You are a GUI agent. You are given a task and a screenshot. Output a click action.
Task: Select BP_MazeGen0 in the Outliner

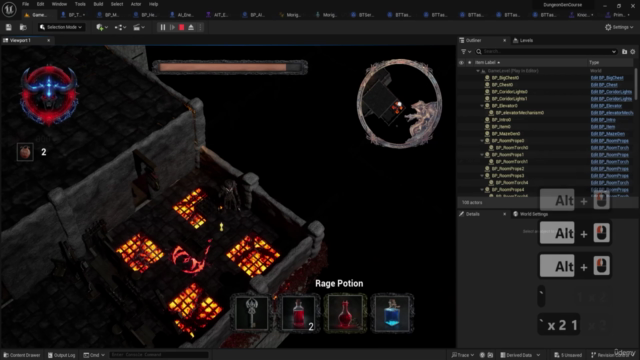pyautogui.click(x=506, y=134)
